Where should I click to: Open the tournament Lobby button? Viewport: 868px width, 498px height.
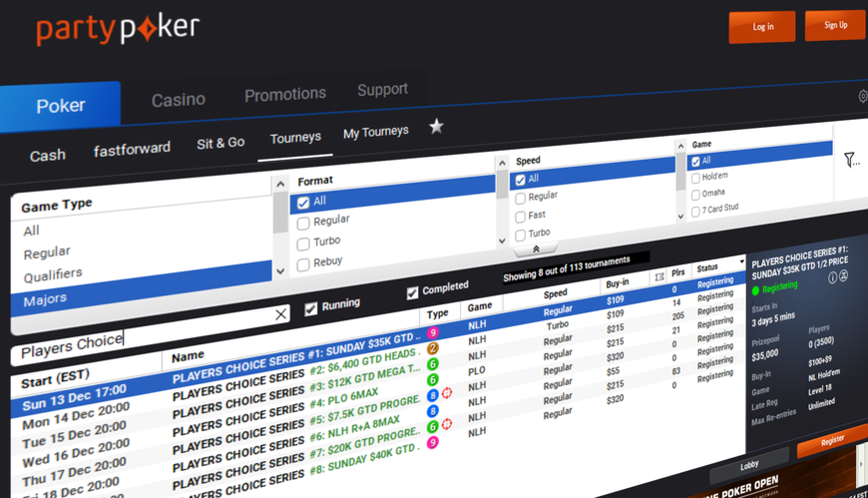[x=749, y=465]
